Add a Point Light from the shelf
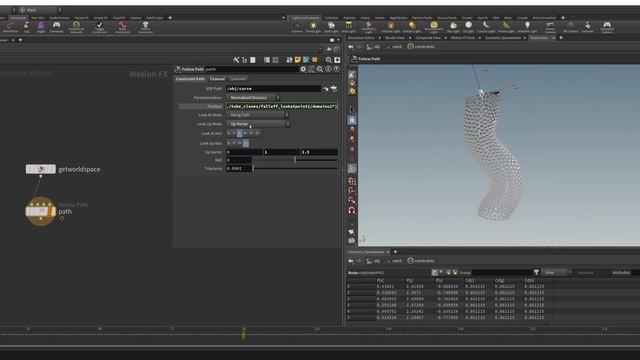Image resolution: width=640 pixels, height=360 pixels. coord(313,27)
